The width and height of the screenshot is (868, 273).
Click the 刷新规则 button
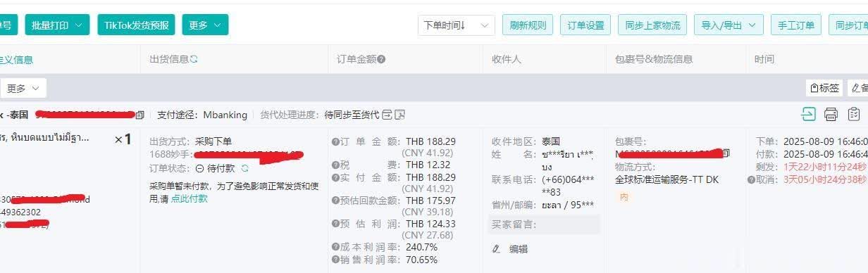(x=528, y=25)
